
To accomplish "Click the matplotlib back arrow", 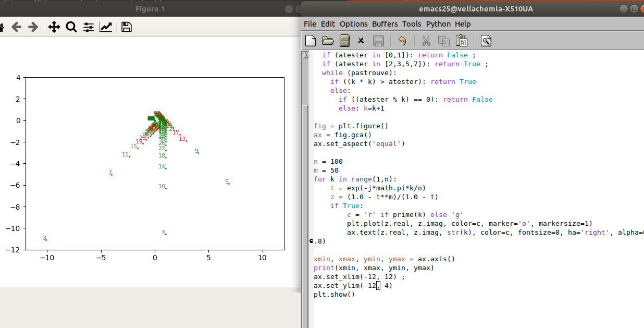I will [x=16, y=27].
